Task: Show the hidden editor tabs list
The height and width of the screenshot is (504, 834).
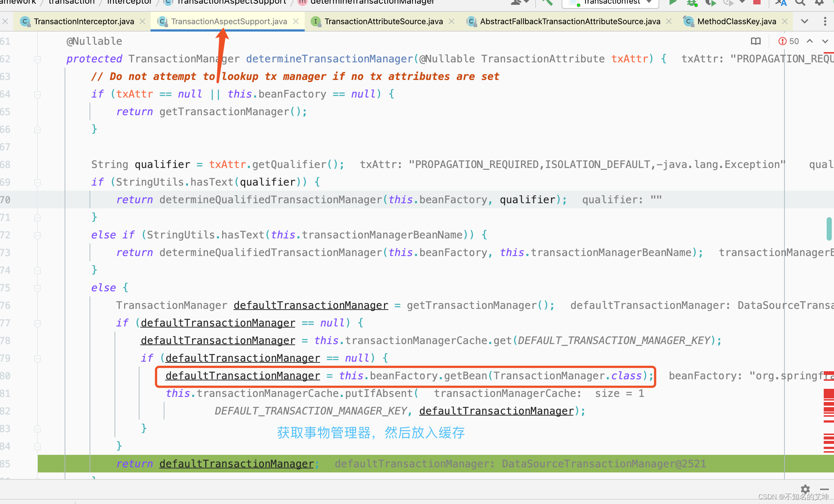Action: coord(805,21)
